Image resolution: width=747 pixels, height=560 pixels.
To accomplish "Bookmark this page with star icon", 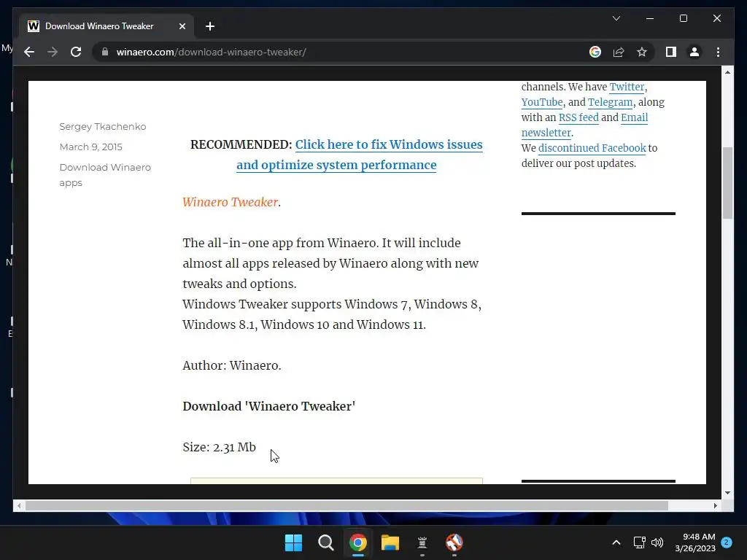I will tap(642, 52).
